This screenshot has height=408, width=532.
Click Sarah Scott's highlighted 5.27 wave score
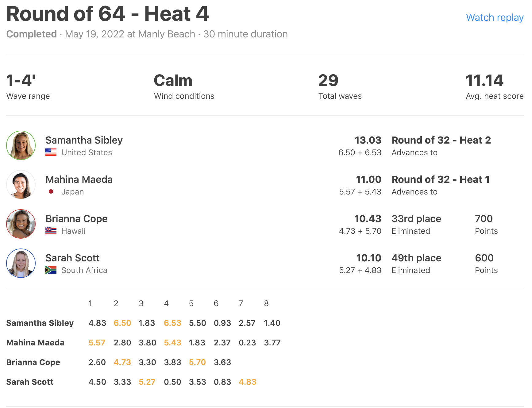click(x=147, y=382)
